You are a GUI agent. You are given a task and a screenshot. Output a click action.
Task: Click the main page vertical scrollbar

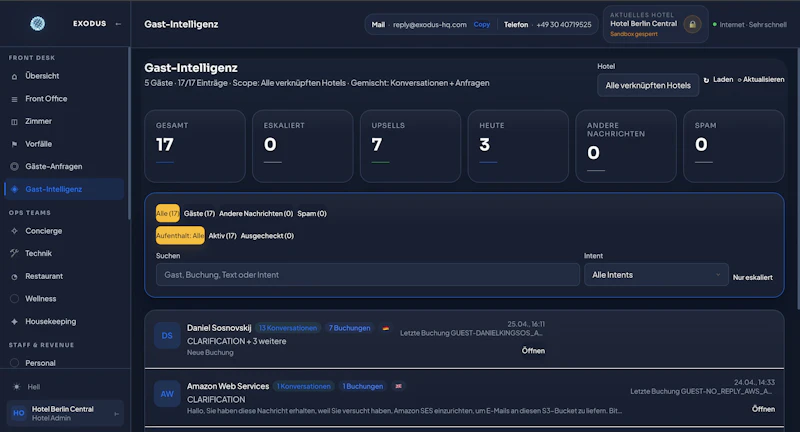798,179
